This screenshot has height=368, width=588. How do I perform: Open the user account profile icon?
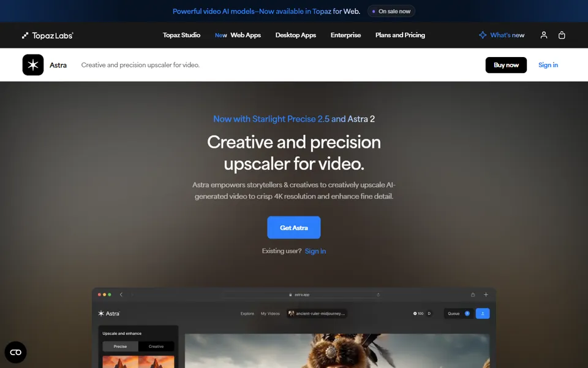[544, 35]
